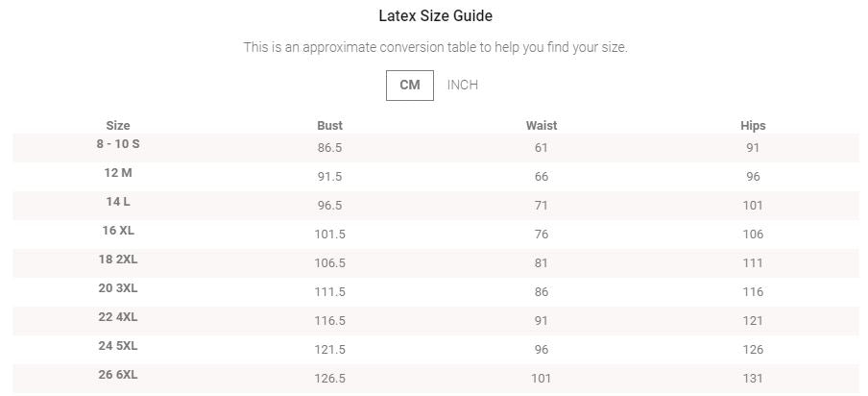Select the 14 L size label
Image resolution: width=868 pixels, height=396 pixels.
[118, 201]
